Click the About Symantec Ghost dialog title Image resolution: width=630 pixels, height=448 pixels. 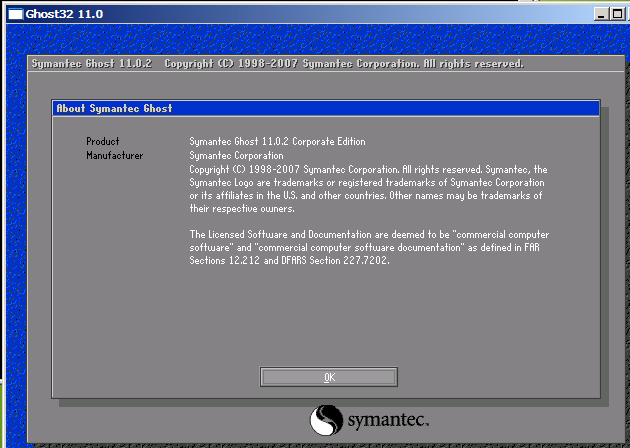pyautogui.click(x=114, y=108)
